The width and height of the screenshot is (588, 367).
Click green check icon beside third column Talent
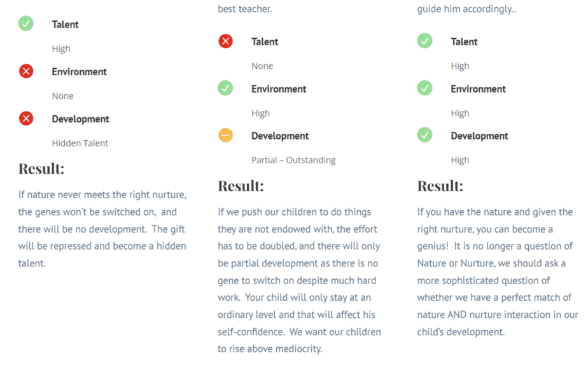[x=424, y=41]
